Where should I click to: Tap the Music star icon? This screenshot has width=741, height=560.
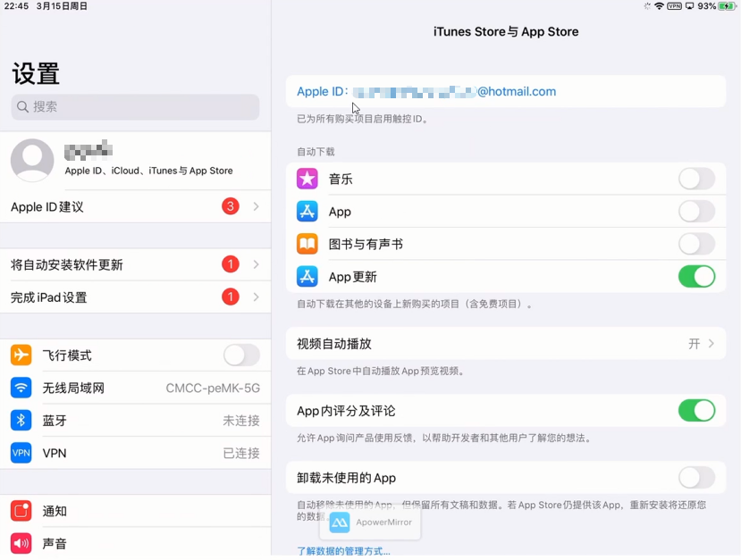pyautogui.click(x=307, y=179)
